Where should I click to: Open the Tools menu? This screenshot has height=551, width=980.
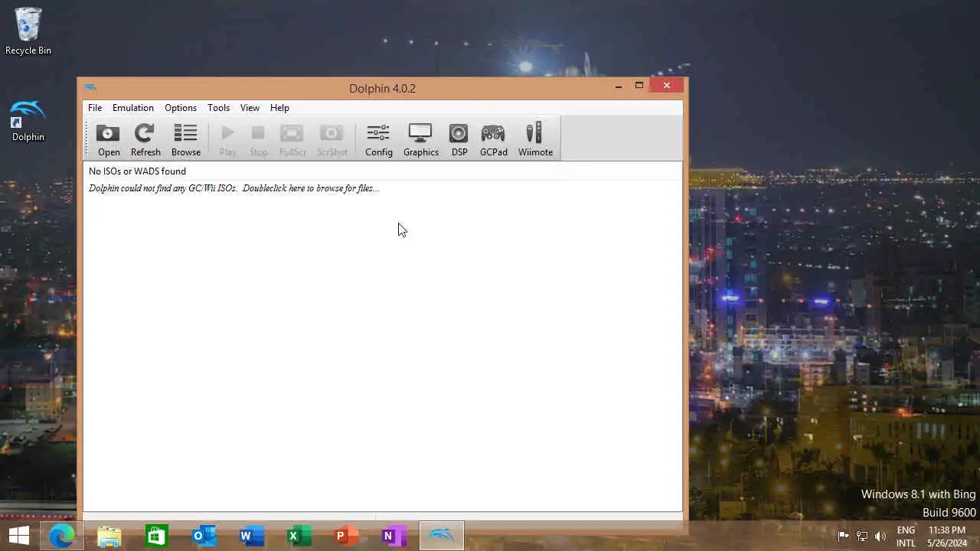(218, 108)
